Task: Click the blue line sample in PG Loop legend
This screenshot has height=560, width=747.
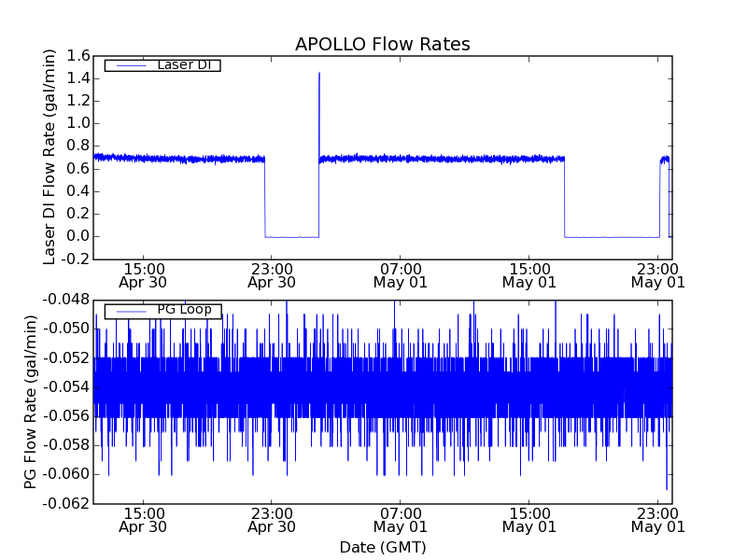Action: tap(130, 311)
